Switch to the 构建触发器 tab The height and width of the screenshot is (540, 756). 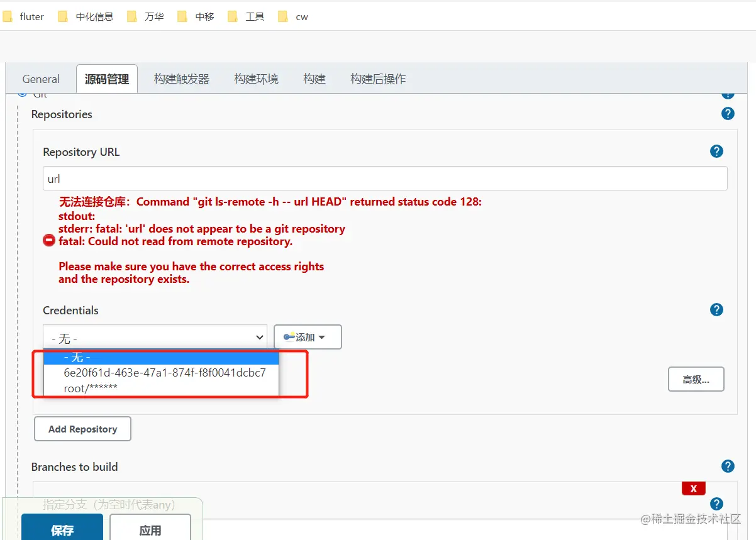pos(182,79)
